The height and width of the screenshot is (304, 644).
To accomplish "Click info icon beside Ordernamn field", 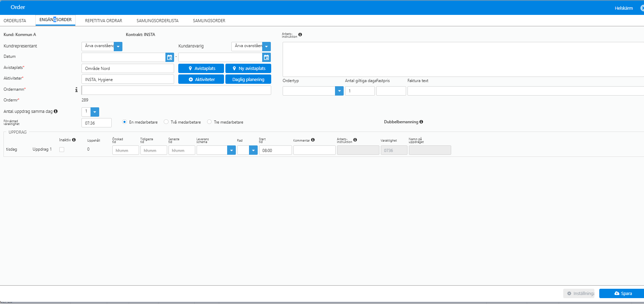I will (76, 90).
